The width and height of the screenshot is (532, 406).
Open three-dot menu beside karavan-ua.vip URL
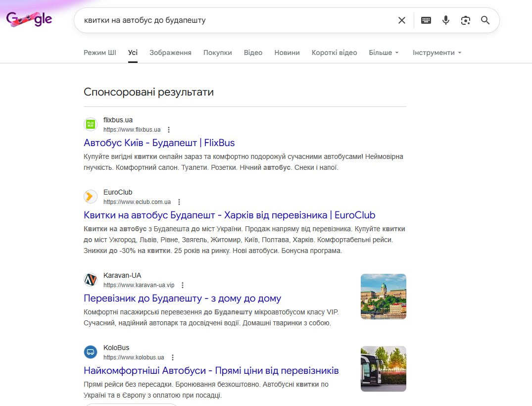tap(183, 285)
